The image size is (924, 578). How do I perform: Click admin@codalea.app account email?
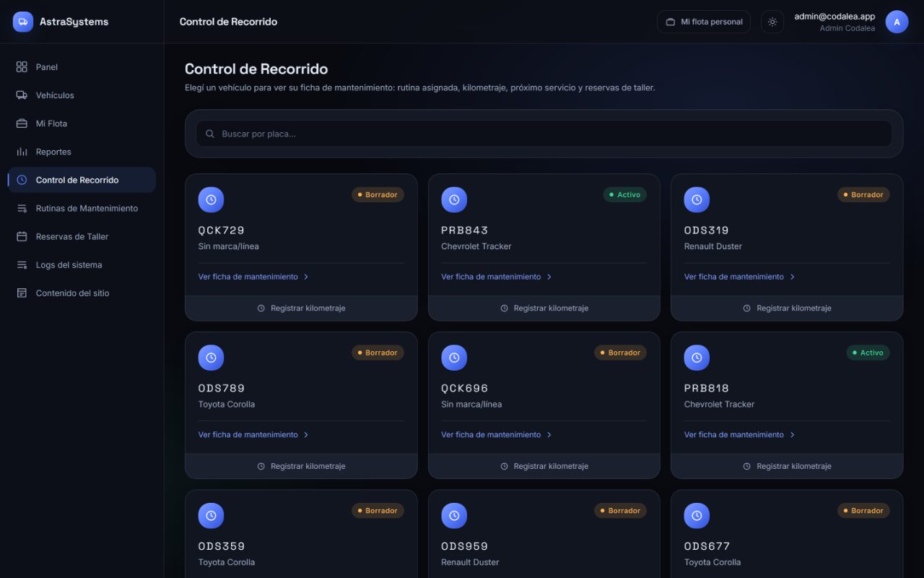point(834,17)
